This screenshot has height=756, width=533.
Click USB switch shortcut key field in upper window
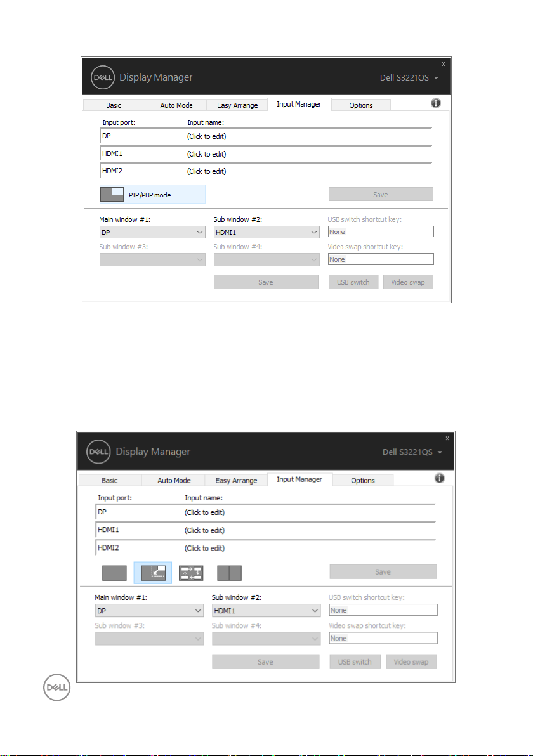click(381, 232)
